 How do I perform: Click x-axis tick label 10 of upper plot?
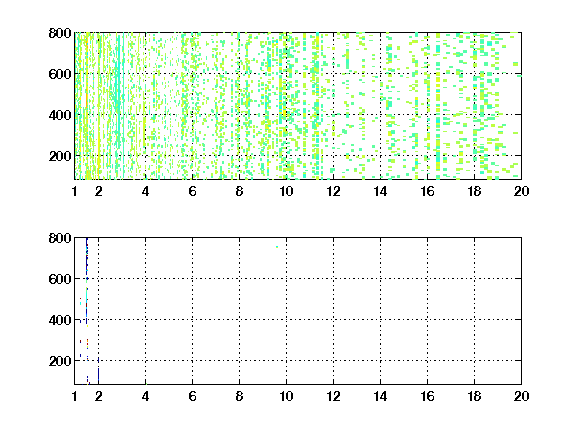pyautogui.click(x=286, y=191)
